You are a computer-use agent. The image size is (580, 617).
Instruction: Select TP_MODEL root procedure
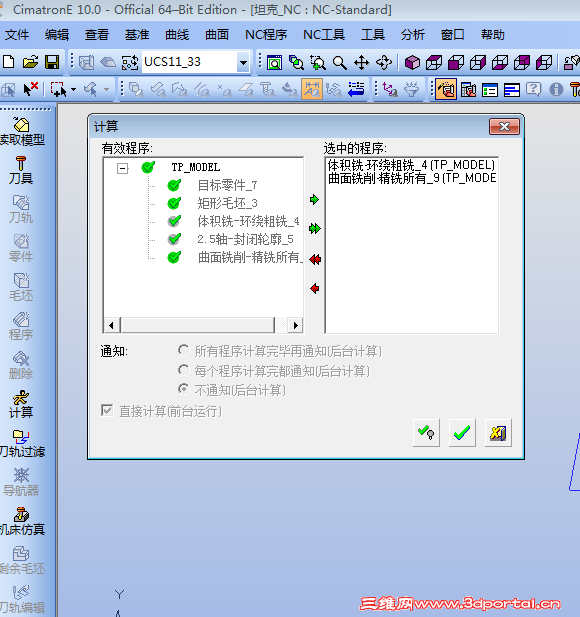(196, 167)
